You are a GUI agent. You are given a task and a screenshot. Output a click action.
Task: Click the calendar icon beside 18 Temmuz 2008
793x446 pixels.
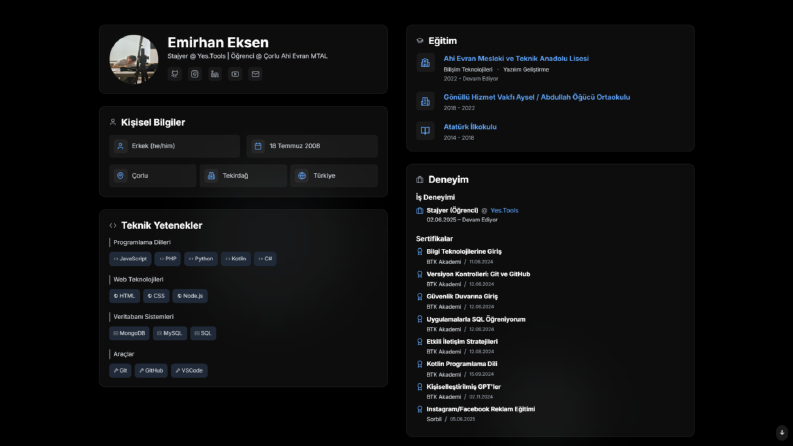[x=258, y=146]
